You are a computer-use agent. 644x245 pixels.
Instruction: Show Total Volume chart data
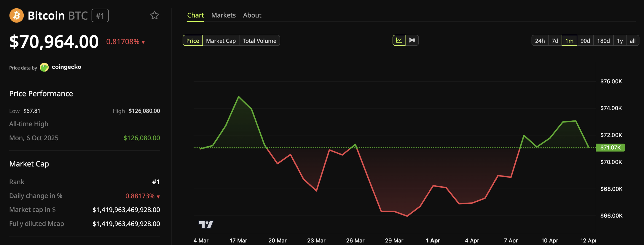[x=259, y=41]
